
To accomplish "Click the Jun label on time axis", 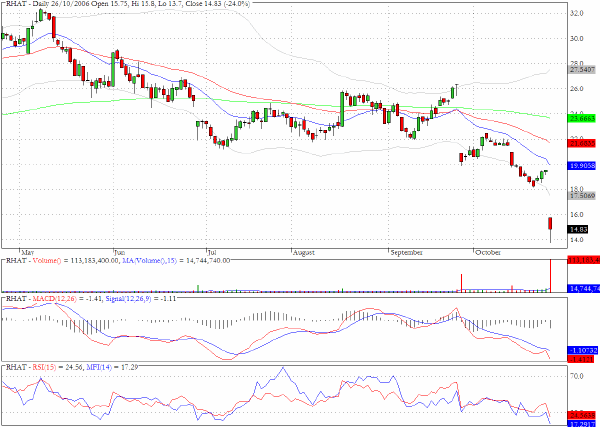I will pos(119,253).
